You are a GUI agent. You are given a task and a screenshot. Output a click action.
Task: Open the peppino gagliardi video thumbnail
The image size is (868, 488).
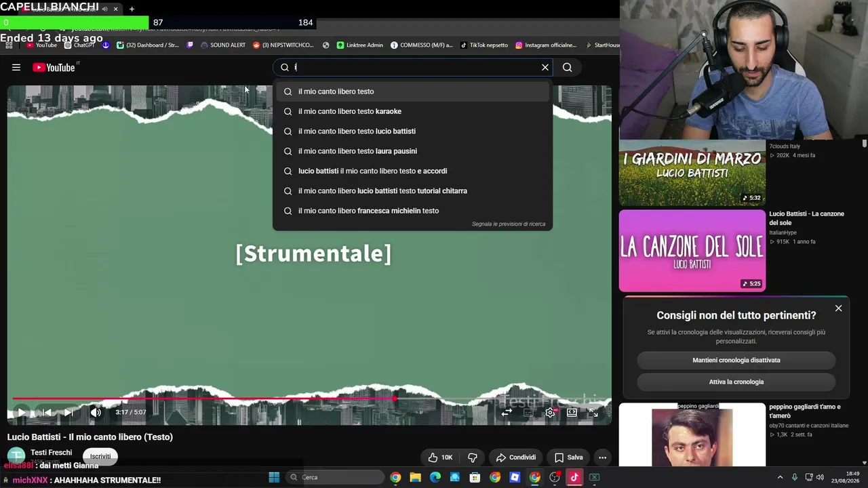point(692,434)
